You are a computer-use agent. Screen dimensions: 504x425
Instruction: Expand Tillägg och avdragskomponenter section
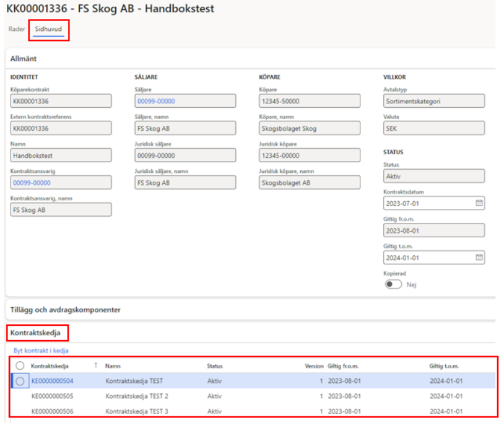click(x=65, y=309)
